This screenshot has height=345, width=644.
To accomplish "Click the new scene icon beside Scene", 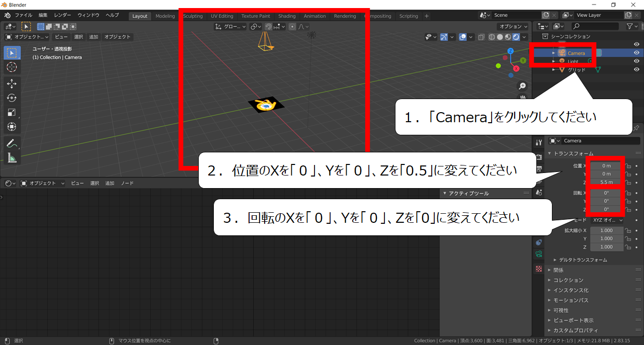I will 546,16.
